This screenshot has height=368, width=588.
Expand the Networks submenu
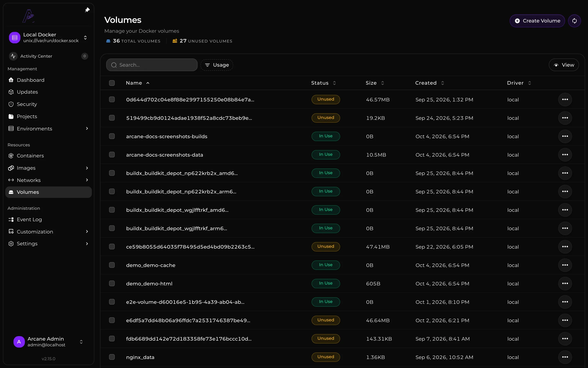(87, 180)
